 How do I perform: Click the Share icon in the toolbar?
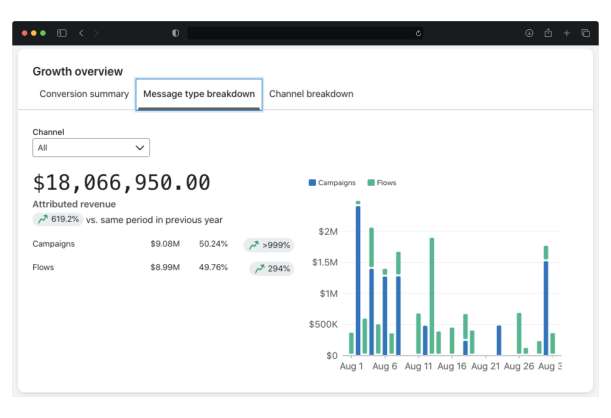548,33
